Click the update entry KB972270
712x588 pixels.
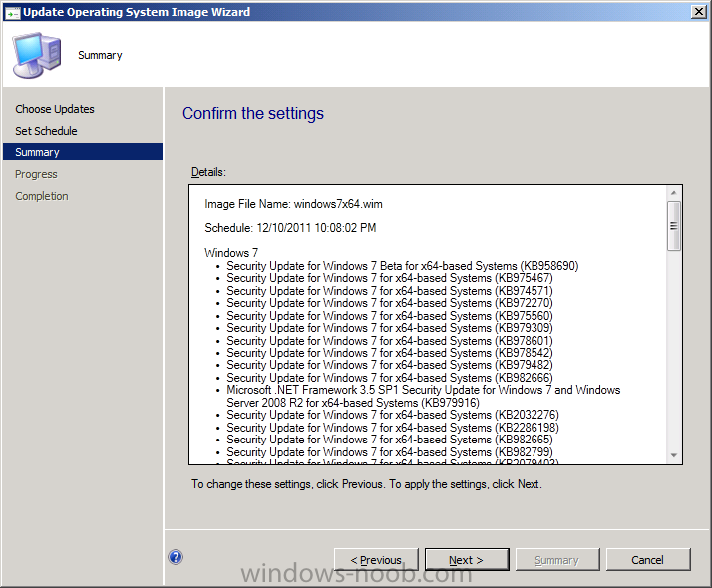point(390,303)
